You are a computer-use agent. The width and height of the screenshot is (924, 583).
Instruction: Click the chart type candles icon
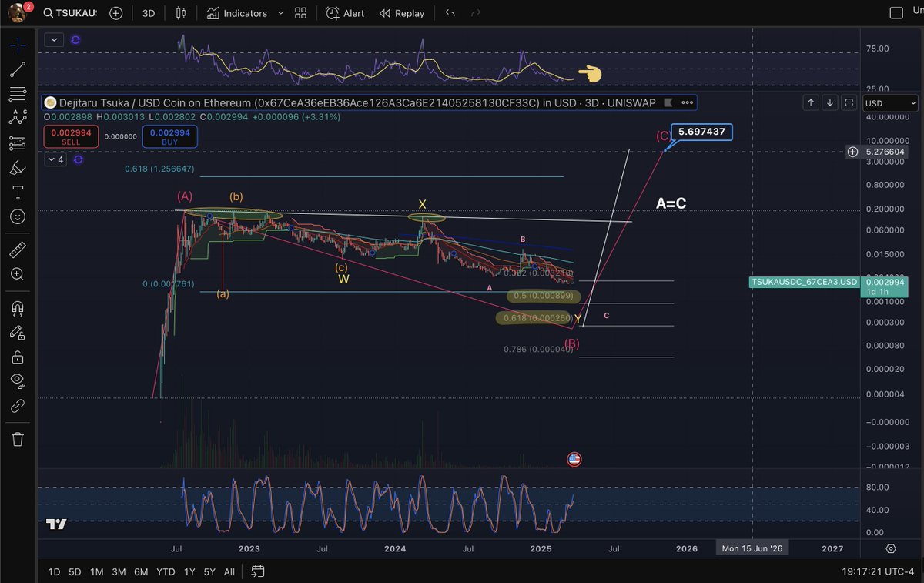coord(181,13)
